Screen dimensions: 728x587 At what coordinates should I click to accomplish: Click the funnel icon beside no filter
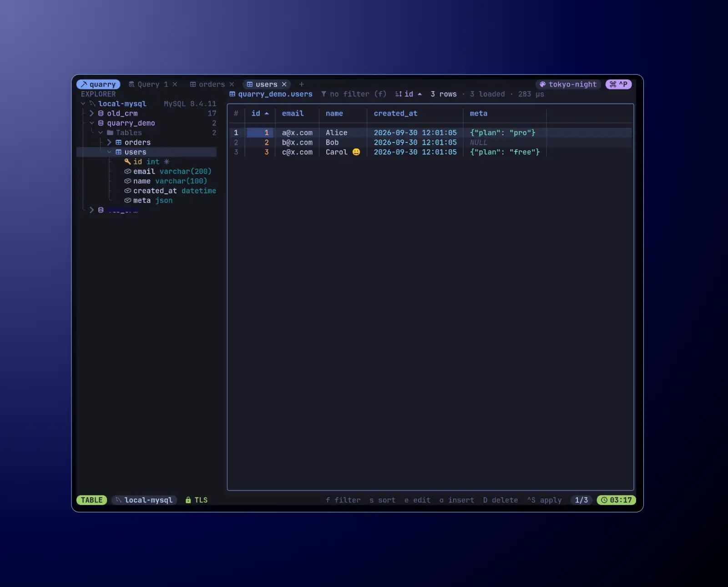[324, 94]
